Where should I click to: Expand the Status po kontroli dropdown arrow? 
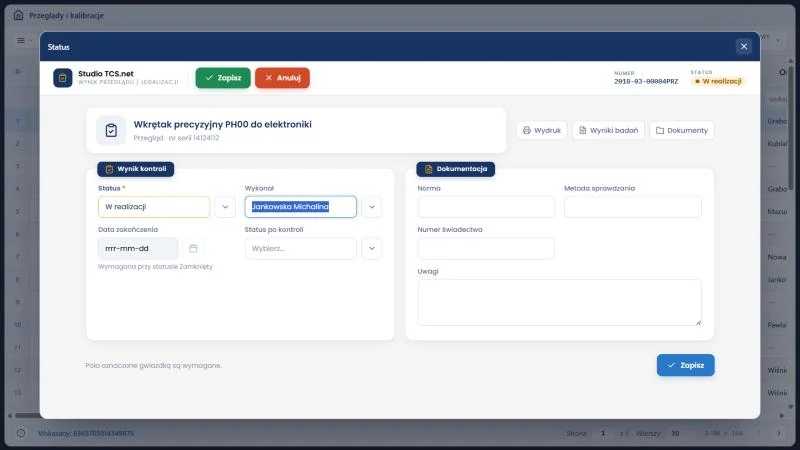click(x=372, y=248)
